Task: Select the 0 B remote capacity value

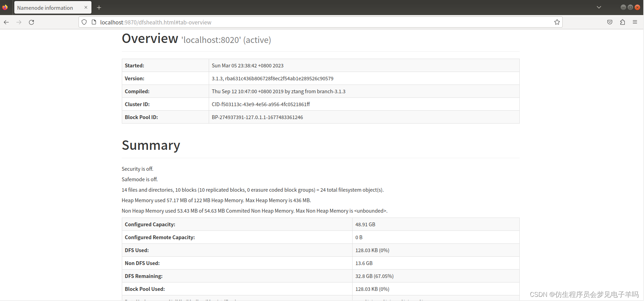Action: point(359,237)
